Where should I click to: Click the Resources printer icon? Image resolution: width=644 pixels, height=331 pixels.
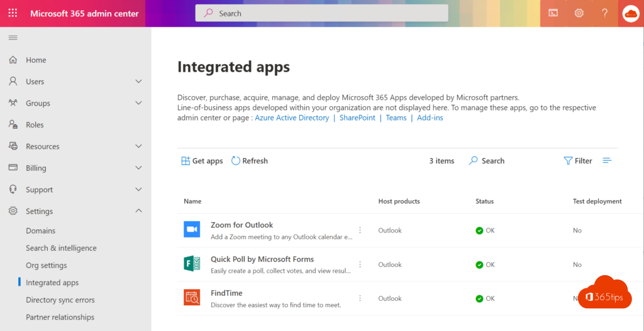(x=13, y=146)
